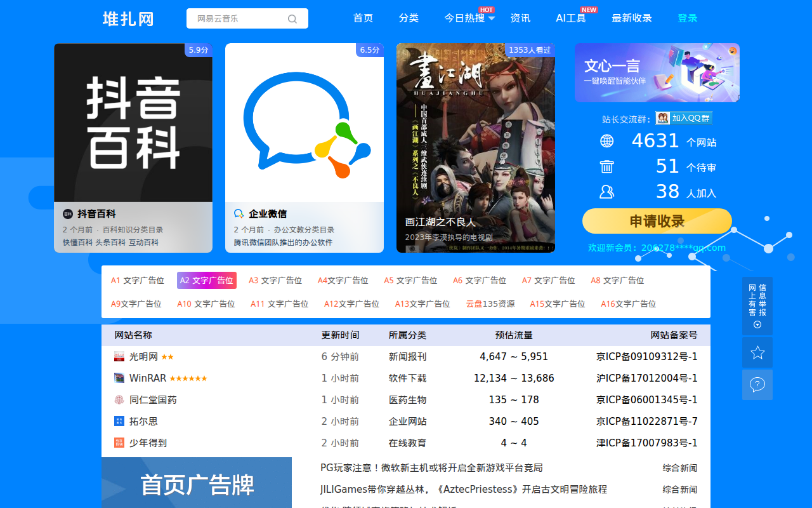Expand the 今日热搜 dropdown arrow
This screenshot has width=812, height=508.
[x=492, y=18]
